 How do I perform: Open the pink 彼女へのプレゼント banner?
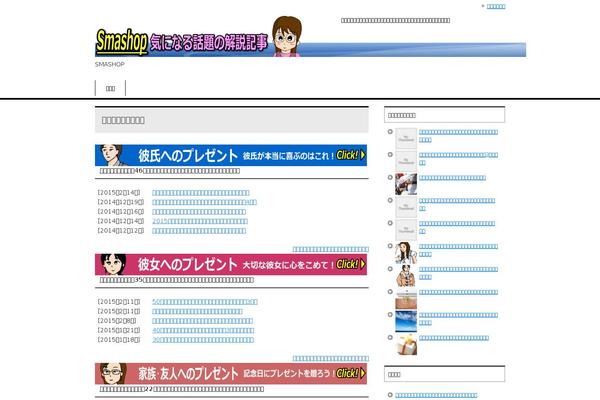231,264
